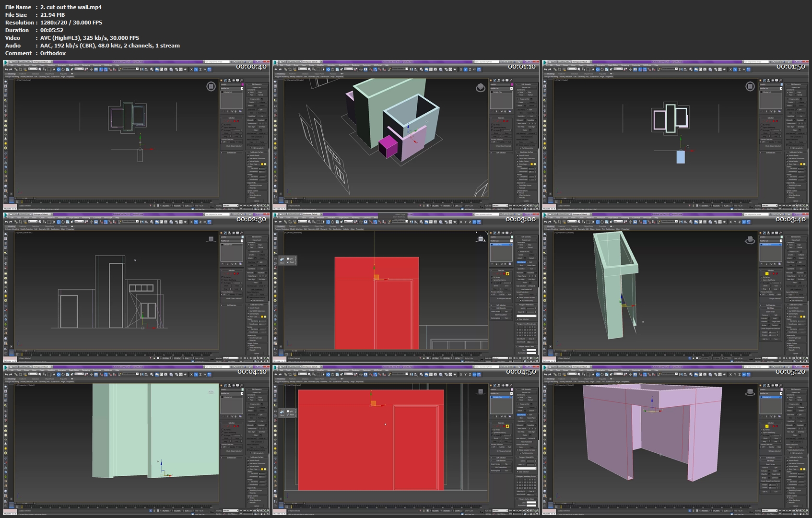Select the '1280x720 / 30.000 FPS' resolution text
Image resolution: width=812 pixels, height=518 pixels.
point(71,23)
